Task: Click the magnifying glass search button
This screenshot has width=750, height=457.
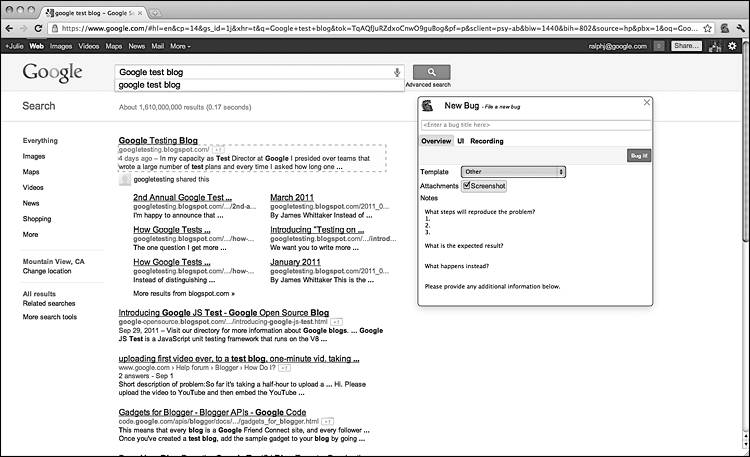Action: [431, 72]
